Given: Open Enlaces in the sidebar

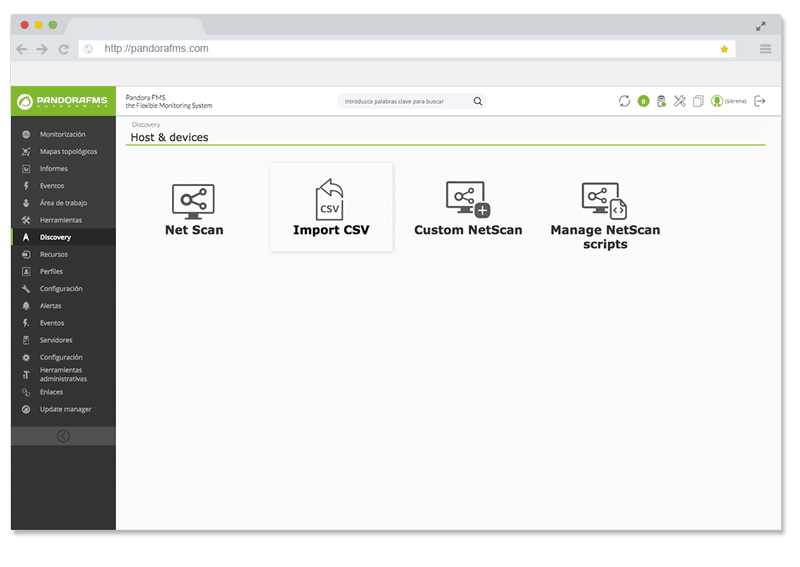Looking at the screenshot, I should click(52, 392).
